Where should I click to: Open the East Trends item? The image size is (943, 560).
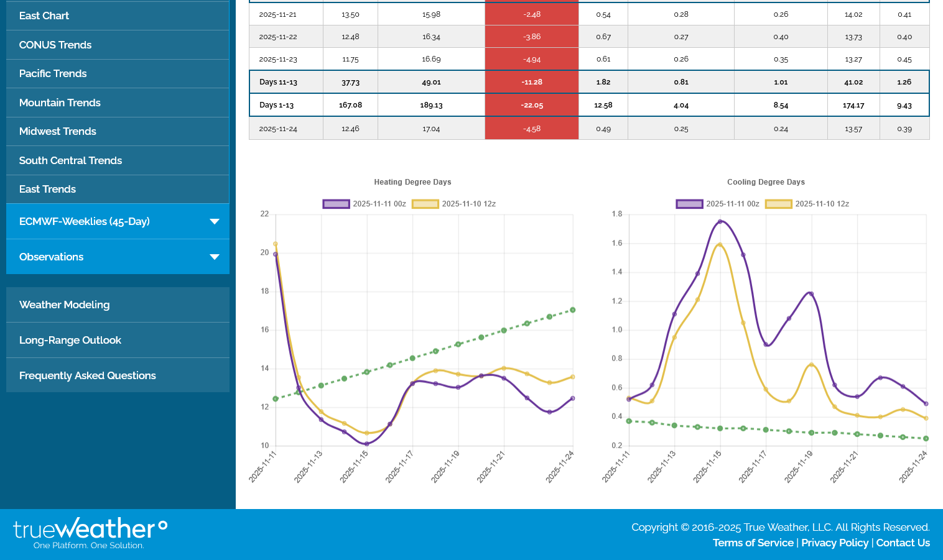point(47,189)
